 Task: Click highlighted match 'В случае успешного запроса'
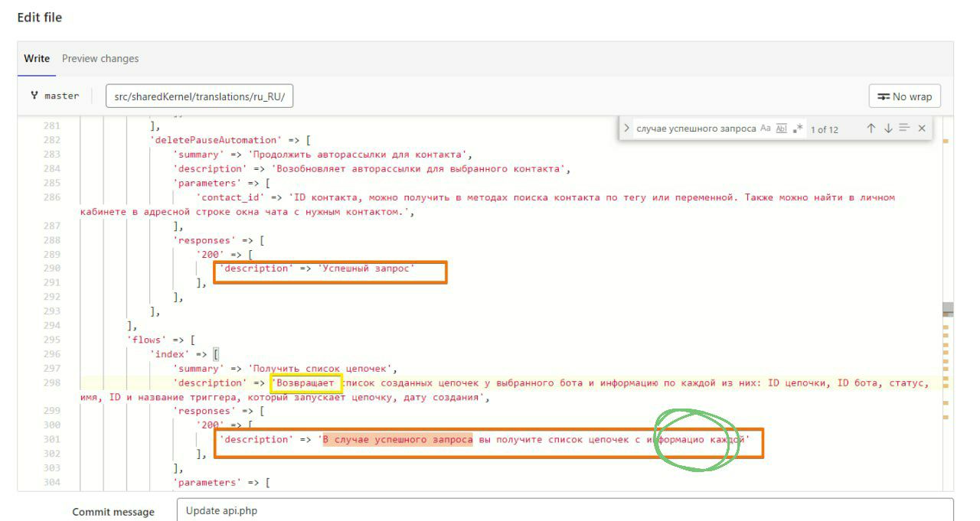click(397, 440)
